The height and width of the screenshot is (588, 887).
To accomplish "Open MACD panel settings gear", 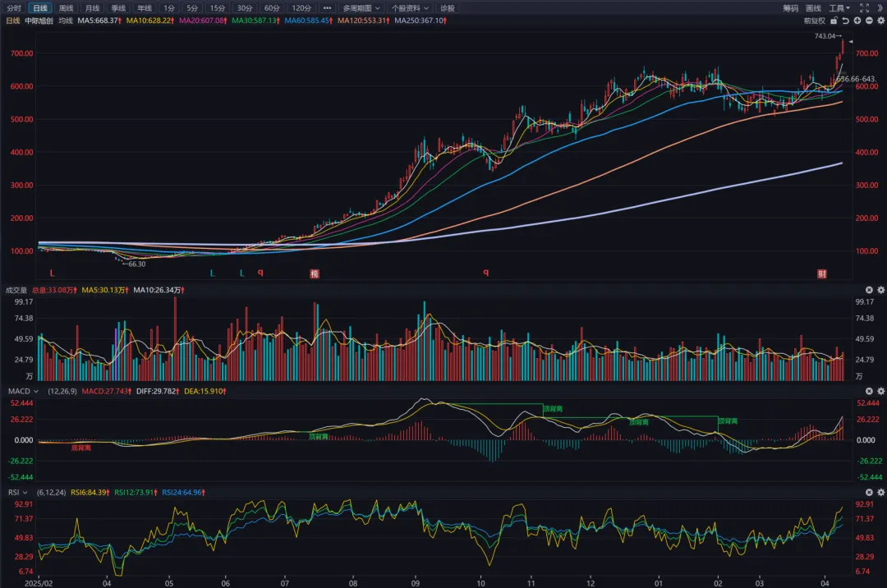I will pyautogui.click(x=880, y=391).
